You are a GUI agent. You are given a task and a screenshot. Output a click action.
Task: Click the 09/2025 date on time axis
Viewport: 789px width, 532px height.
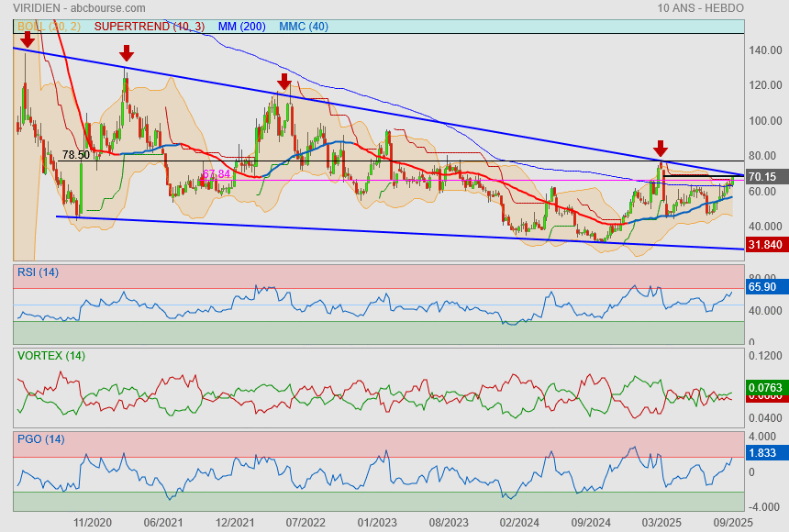(732, 521)
